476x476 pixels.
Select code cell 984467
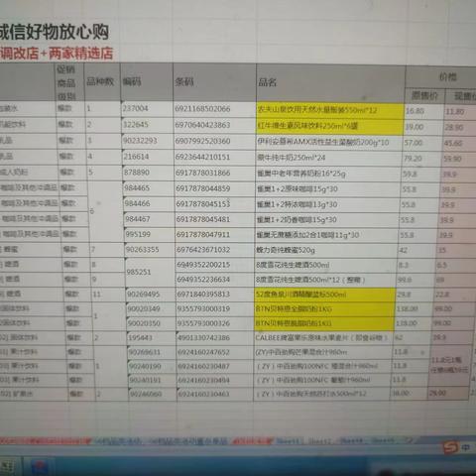[x=150, y=219]
